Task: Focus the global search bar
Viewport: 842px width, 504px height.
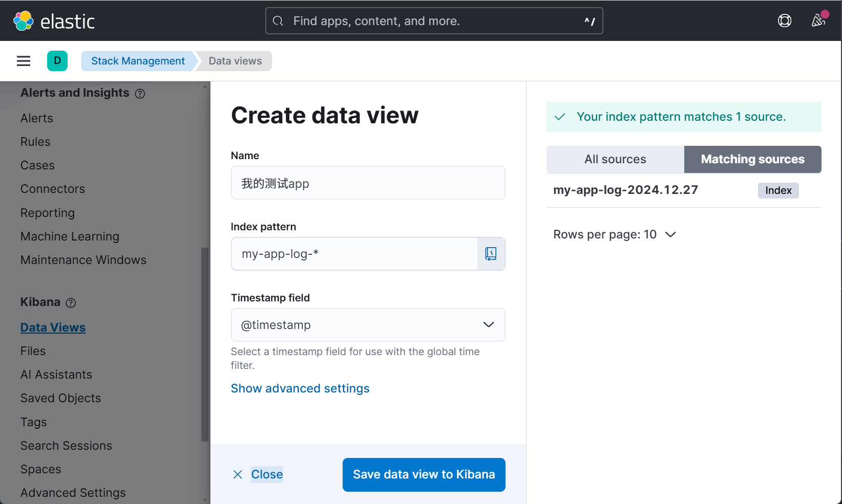Action: (x=434, y=21)
